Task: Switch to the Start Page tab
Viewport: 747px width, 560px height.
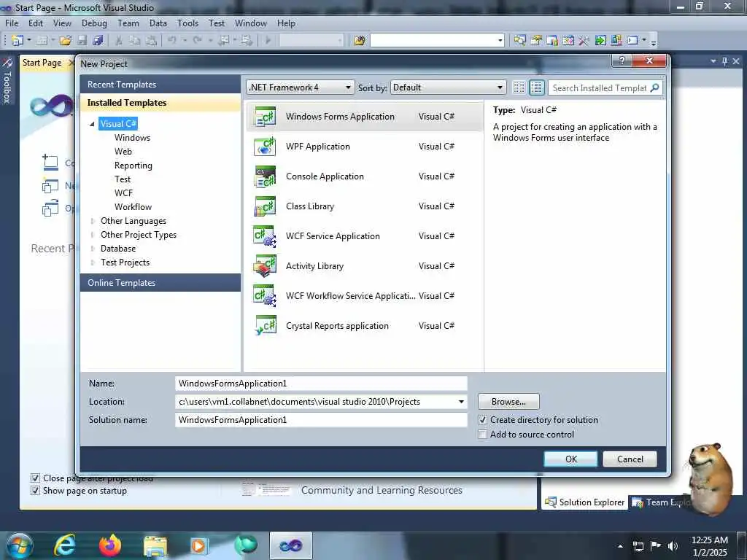Action: coord(42,63)
